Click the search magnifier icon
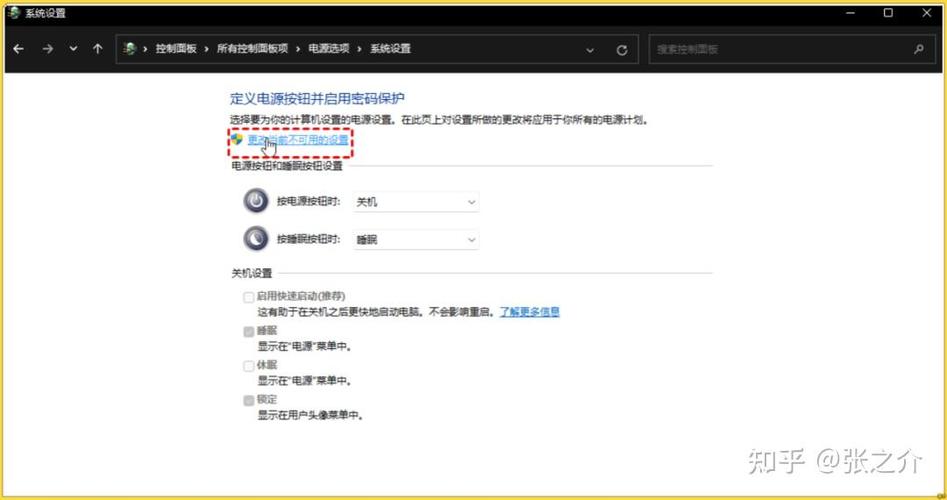Screen dimensions: 947x500 click(x=919, y=49)
